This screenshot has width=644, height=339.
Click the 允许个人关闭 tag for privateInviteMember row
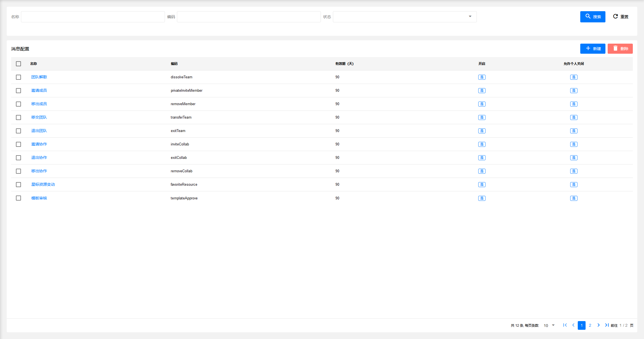[x=574, y=91]
